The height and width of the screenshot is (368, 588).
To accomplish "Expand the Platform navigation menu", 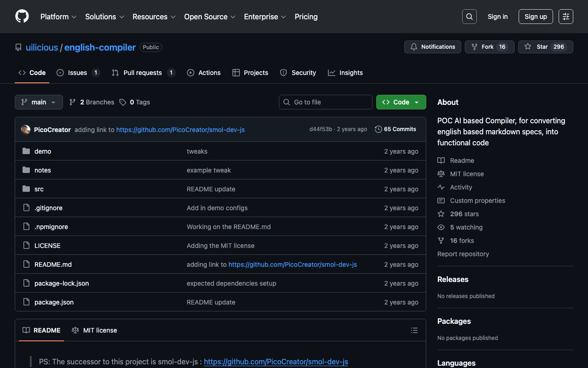I will click(x=58, y=17).
